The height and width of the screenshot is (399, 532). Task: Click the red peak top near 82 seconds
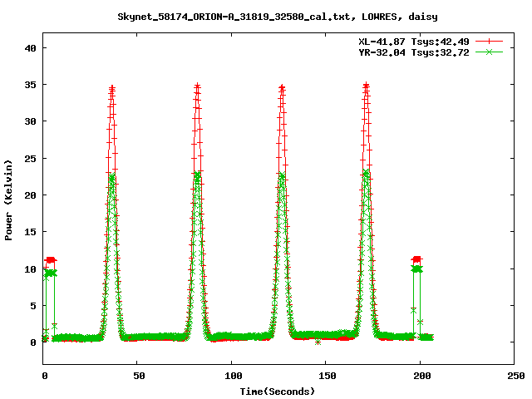198,86
